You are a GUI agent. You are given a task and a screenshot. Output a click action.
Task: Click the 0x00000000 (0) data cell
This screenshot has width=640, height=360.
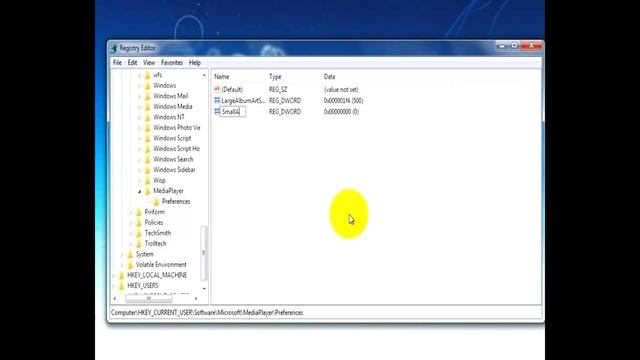coord(341,111)
